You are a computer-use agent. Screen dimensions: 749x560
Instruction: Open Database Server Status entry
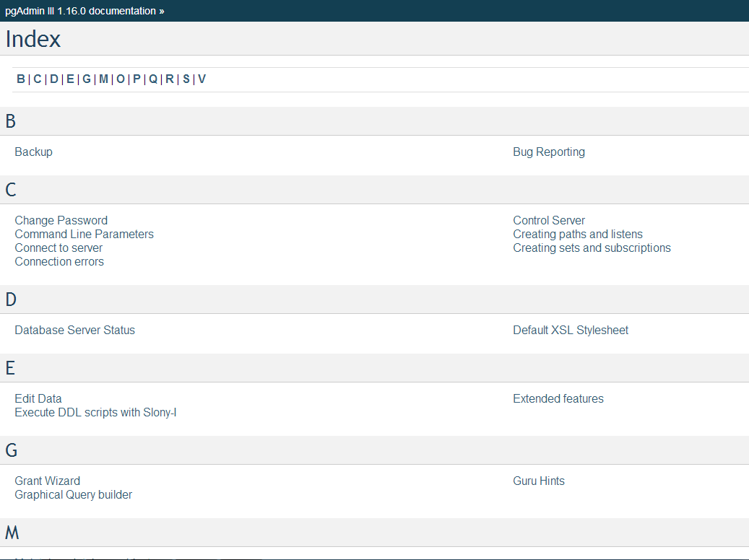(x=74, y=331)
